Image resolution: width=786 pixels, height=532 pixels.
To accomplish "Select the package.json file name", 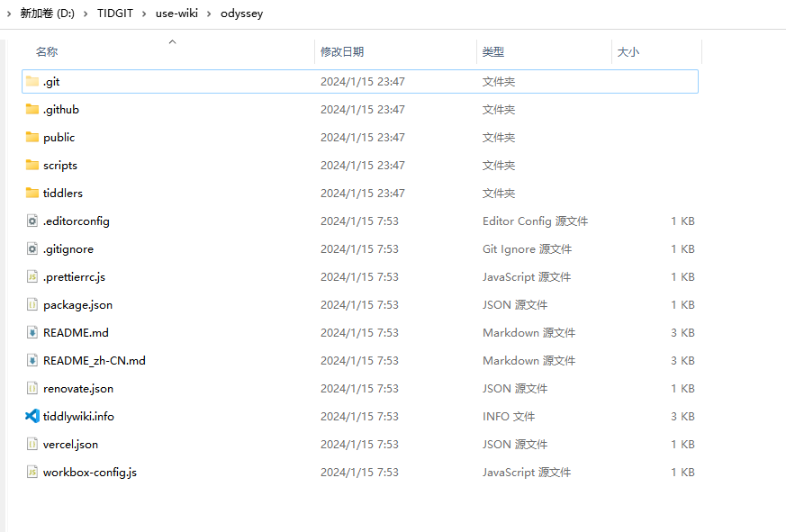I will [x=77, y=304].
